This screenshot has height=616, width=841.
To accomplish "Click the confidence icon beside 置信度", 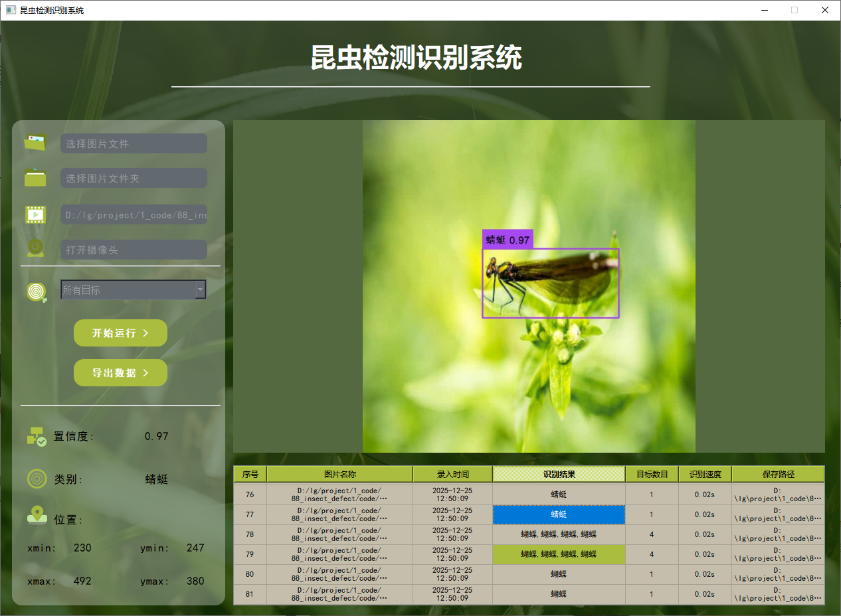I will coord(36,436).
